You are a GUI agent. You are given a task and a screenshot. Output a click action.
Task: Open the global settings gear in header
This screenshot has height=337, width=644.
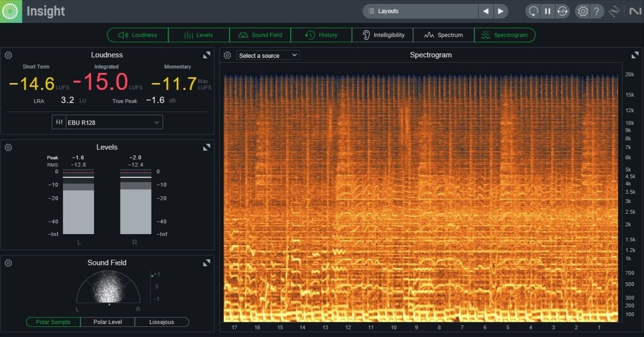point(583,11)
